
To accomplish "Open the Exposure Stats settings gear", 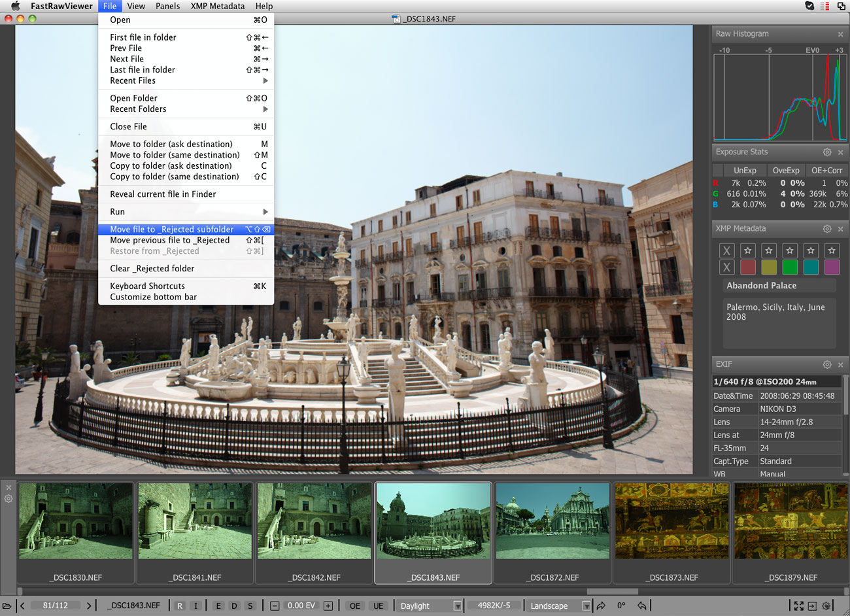I will [826, 152].
